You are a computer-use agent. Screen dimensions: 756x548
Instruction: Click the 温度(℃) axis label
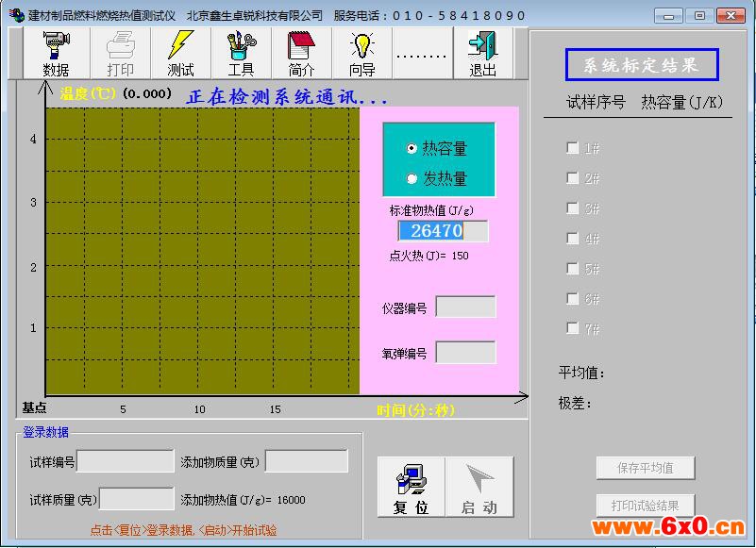pyautogui.click(x=88, y=93)
